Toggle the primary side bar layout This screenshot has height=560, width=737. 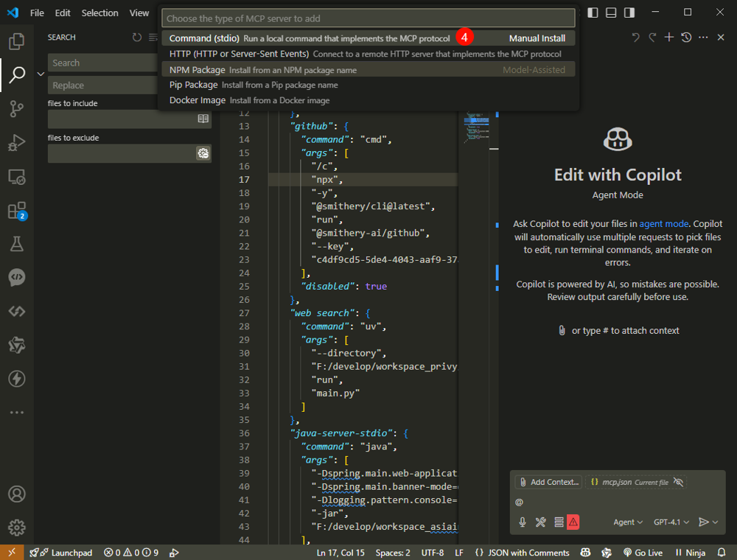click(594, 13)
